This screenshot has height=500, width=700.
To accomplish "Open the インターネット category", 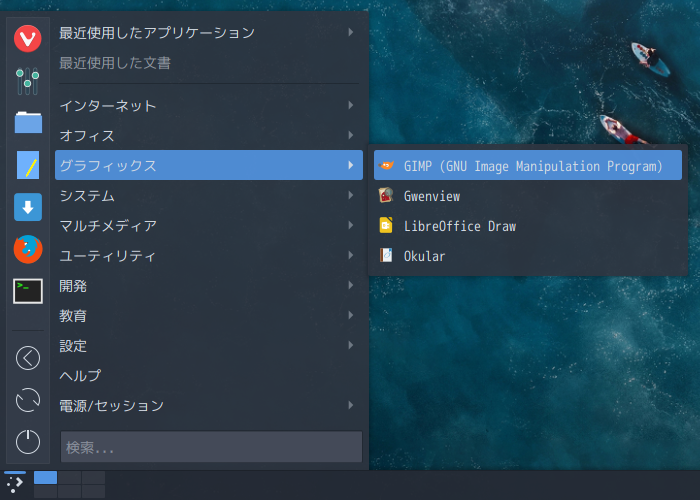I will pos(208,105).
